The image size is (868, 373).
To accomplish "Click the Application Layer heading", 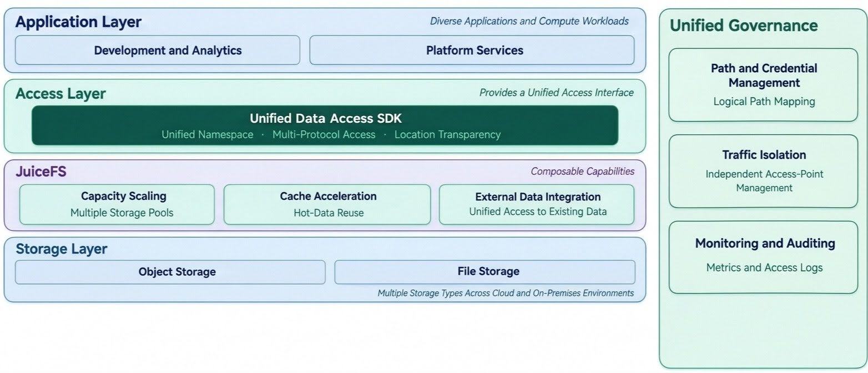I will pos(78,22).
